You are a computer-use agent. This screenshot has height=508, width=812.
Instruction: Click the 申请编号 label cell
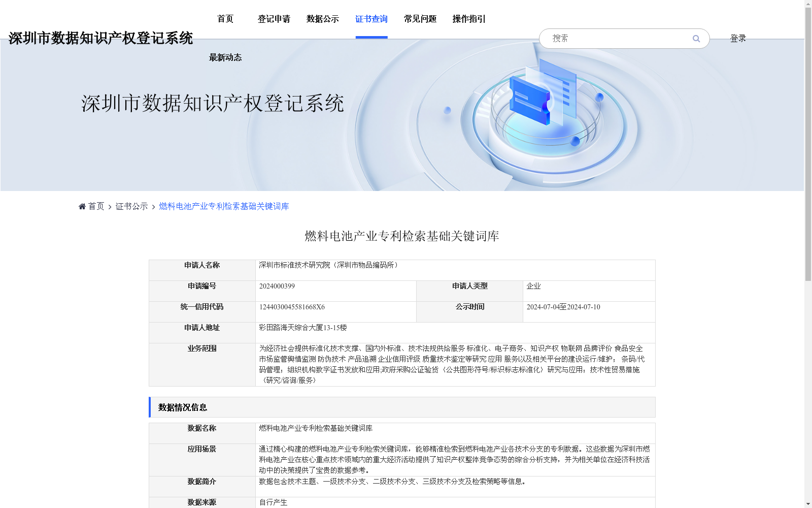point(202,291)
